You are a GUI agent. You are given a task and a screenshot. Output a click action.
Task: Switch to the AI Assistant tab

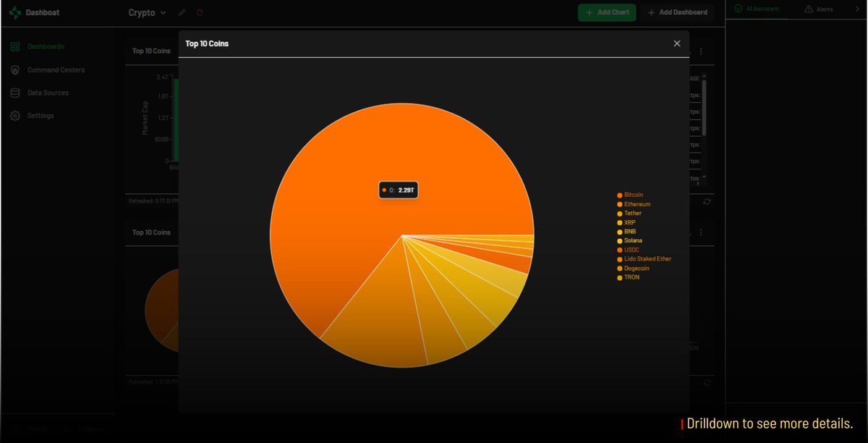pyautogui.click(x=759, y=9)
